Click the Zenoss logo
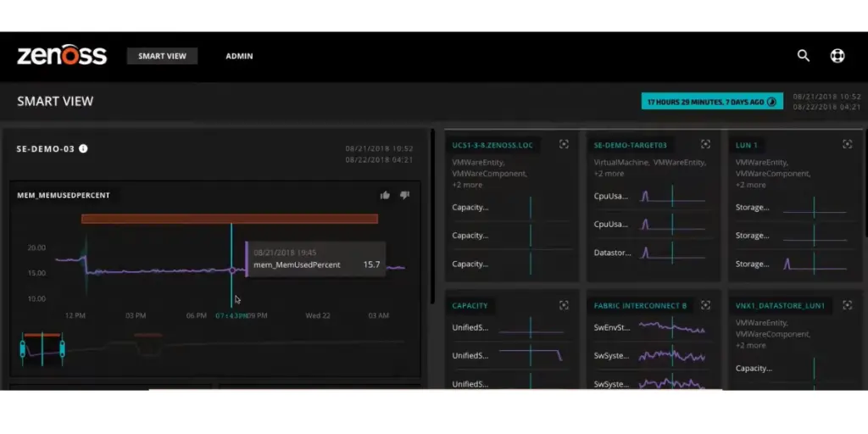Screen dimensions: 868x434 click(x=62, y=56)
